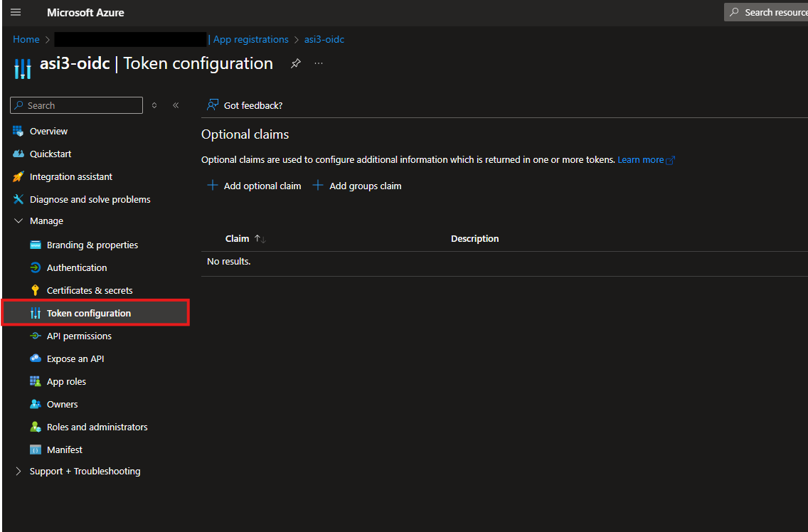This screenshot has width=808, height=532.
Task: Click Support + Troubleshooting label
Action: coord(85,471)
